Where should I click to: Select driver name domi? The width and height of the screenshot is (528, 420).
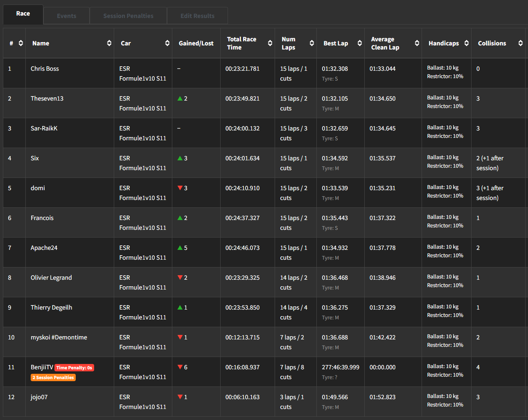click(38, 188)
